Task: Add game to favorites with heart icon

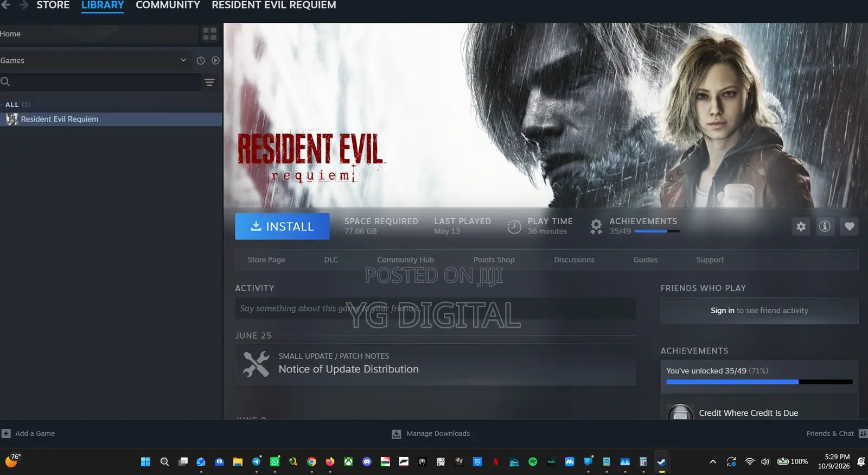Action: (x=849, y=226)
